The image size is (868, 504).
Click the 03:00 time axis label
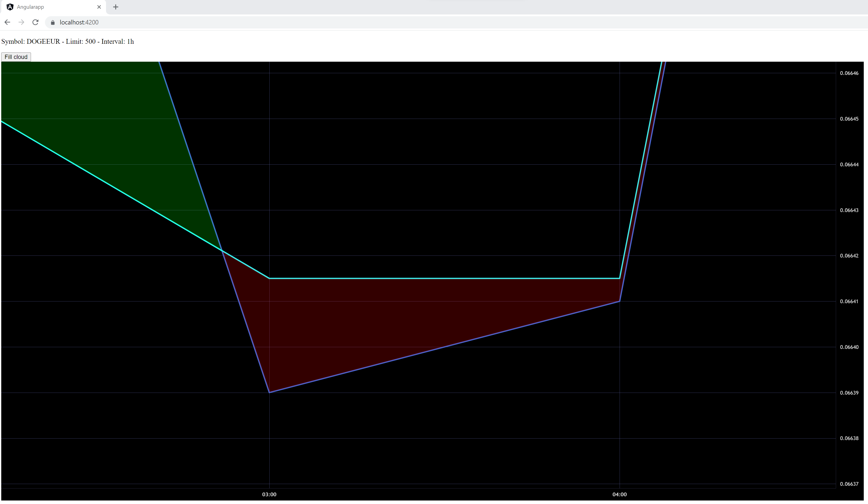pyautogui.click(x=269, y=494)
